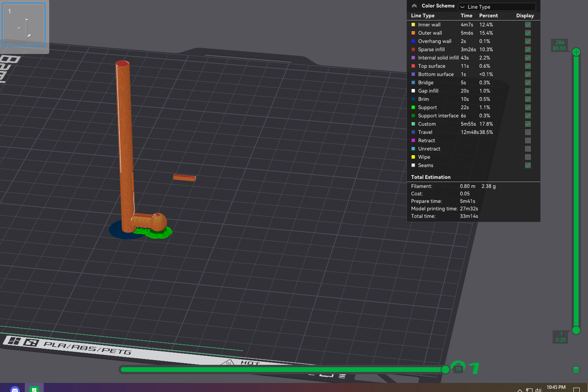
Task: Click the horizontal move slider handle
Action: coord(445,369)
